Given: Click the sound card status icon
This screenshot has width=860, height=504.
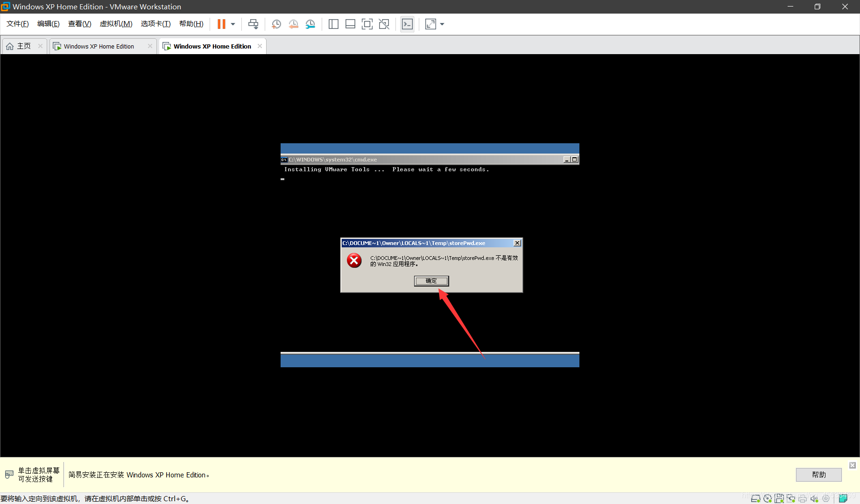Looking at the screenshot, I should tap(814, 498).
